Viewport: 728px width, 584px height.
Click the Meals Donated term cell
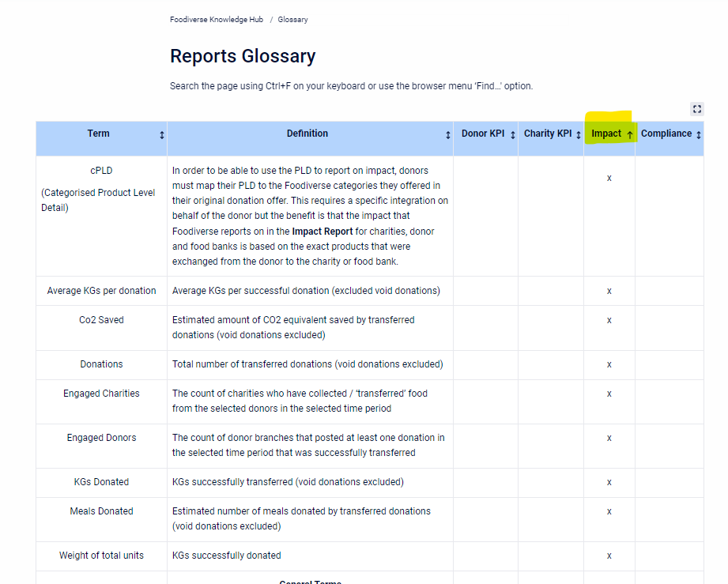[x=101, y=511]
